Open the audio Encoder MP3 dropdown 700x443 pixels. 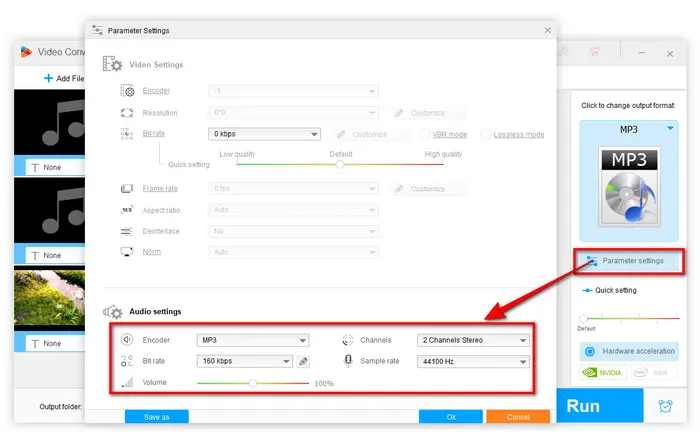point(253,340)
